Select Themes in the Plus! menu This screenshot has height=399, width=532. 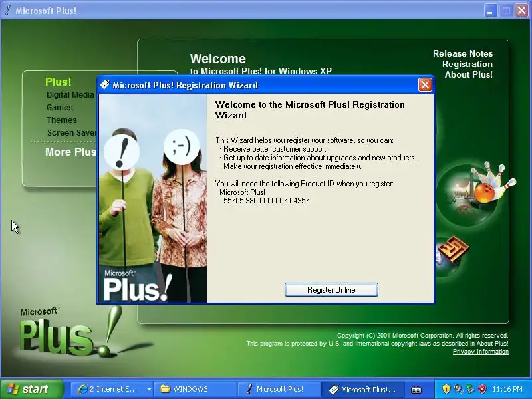62,120
